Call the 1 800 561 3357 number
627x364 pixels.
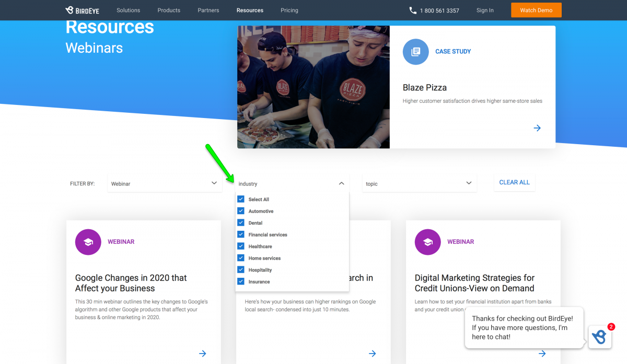(439, 10)
